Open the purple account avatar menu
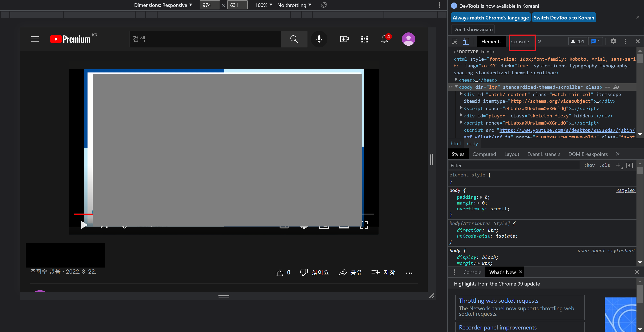 pos(408,39)
